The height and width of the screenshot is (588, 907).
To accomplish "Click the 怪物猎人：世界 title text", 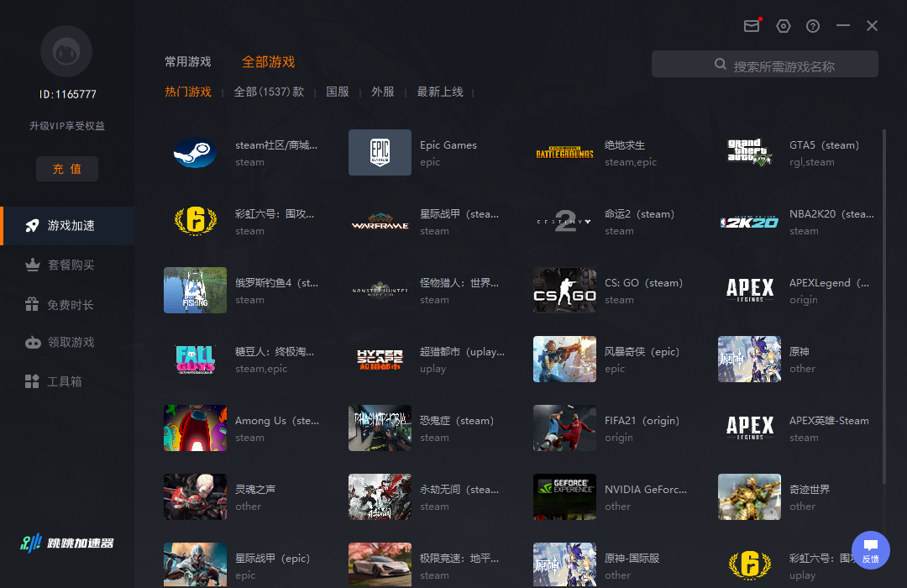I will click(459, 283).
